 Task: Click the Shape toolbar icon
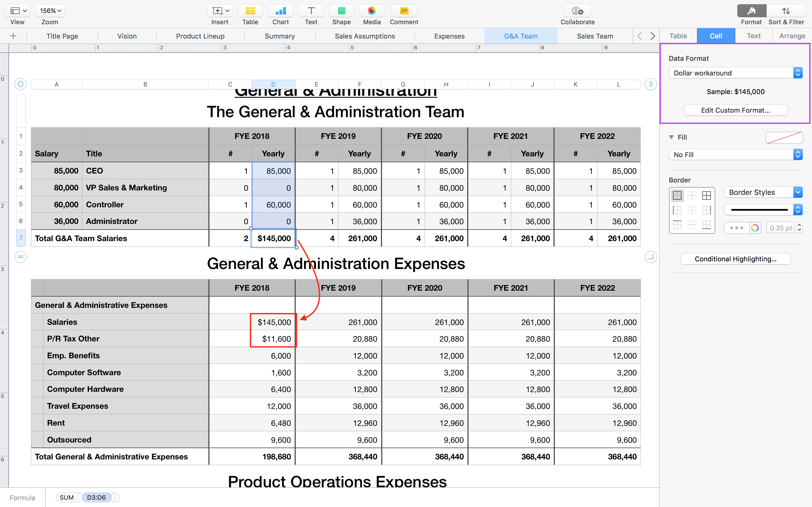[x=341, y=11]
